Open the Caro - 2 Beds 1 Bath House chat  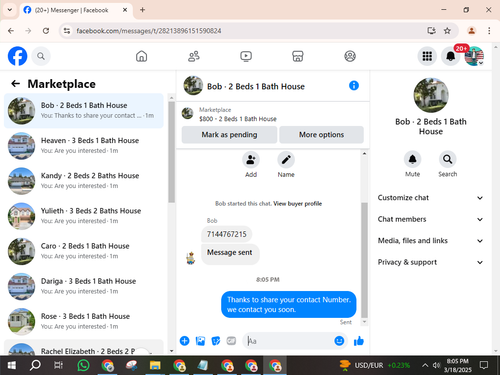pos(84,251)
